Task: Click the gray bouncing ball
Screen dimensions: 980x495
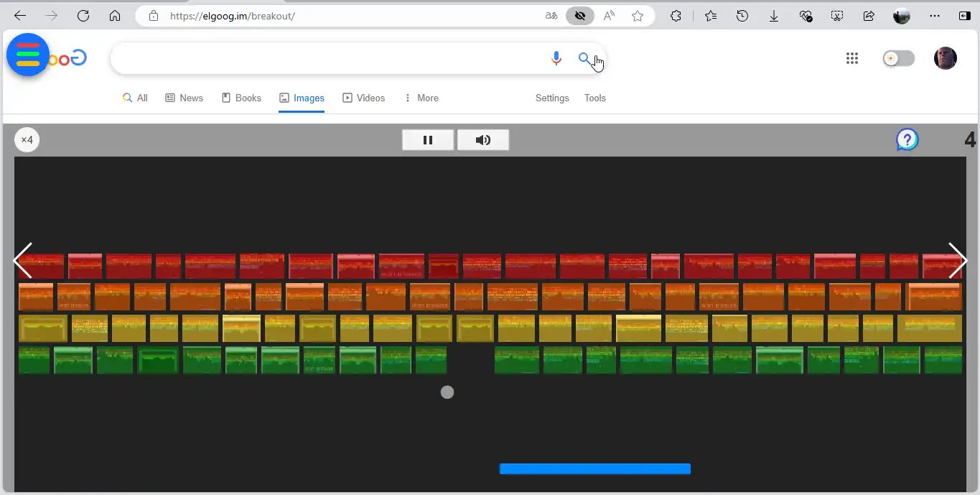Action: click(x=447, y=392)
